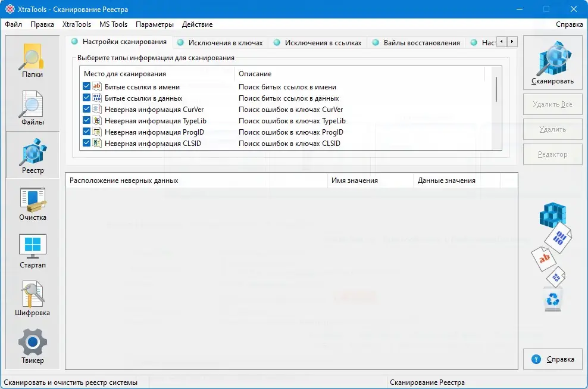The width and height of the screenshot is (588, 389).
Task: Toggle Неверная информация TypeLib checkbox
Action: [86, 120]
